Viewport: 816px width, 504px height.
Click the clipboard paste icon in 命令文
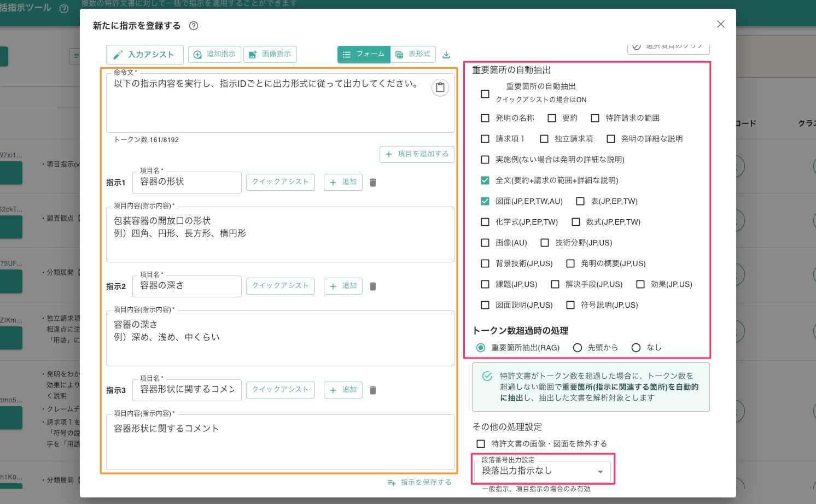pyautogui.click(x=440, y=87)
